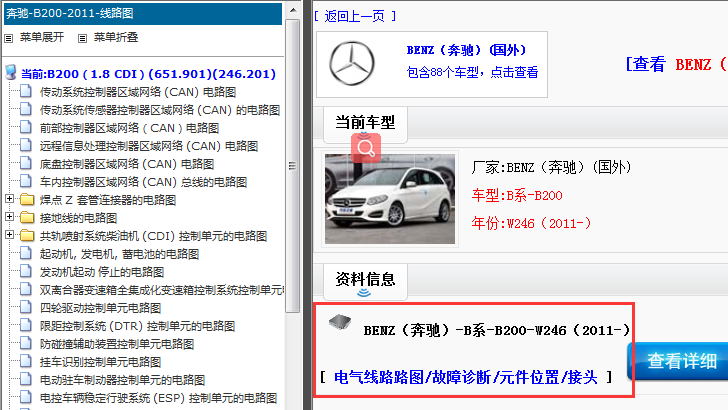The height and width of the screenshot is (410, 728).
Task: Select 前部控制器区域网络 ( CAN ) 电路图
Action: (x=129, y=128)
